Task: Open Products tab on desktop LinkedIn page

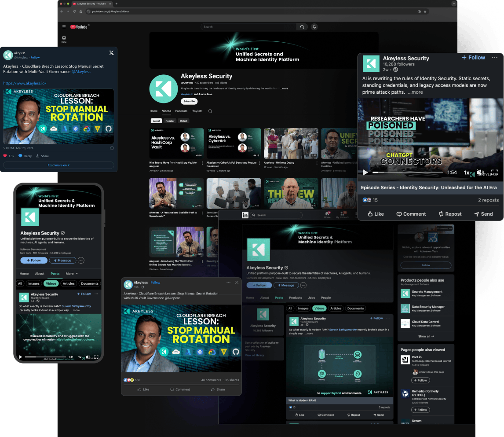Action: [x=296, y=298]
